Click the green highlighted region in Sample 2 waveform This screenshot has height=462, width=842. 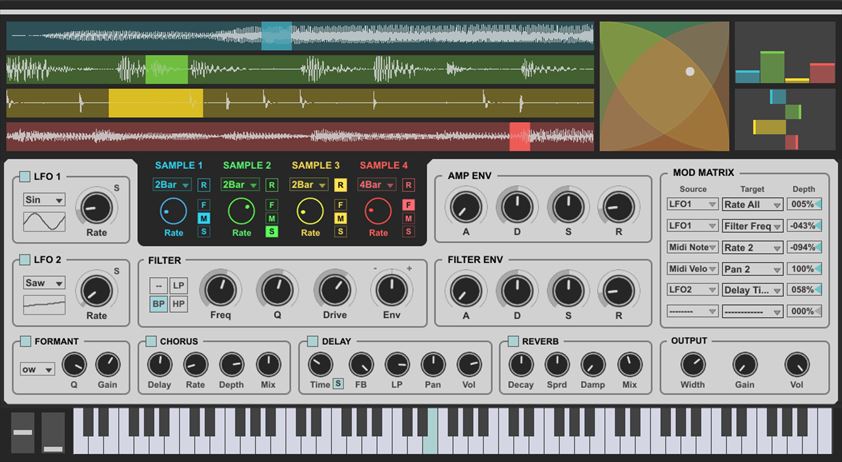tap(166, 69)
